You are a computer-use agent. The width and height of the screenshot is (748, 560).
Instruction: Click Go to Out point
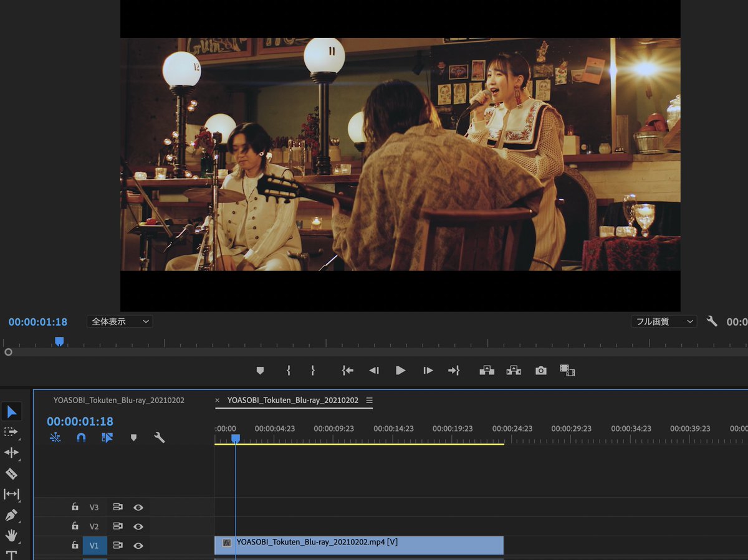coord(454,371)
